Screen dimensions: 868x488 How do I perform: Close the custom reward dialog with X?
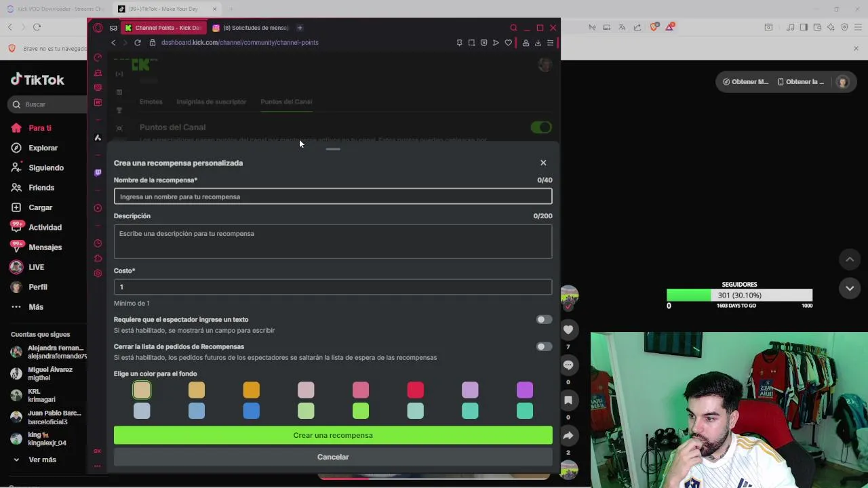point(543,163)
